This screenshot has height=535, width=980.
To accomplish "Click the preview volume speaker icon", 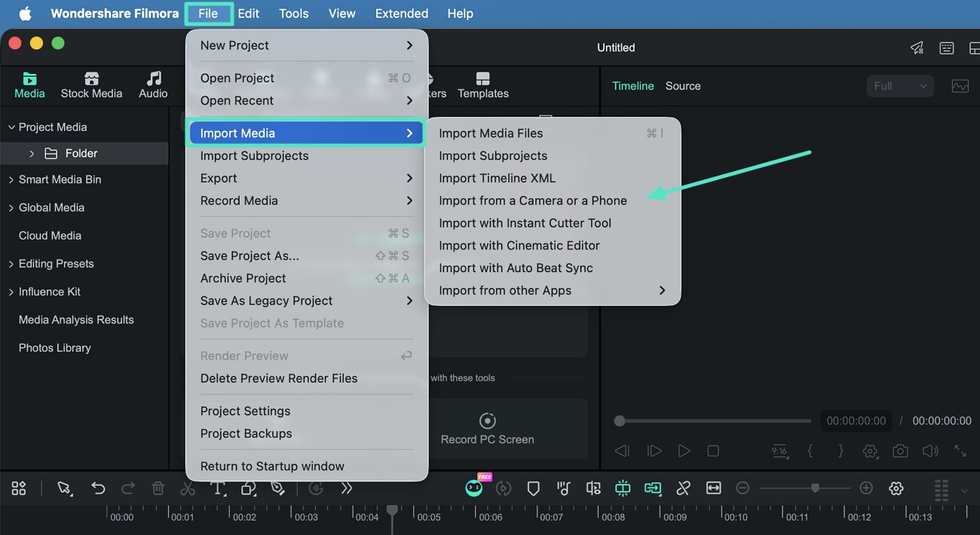I will click(x=930, y=451).
